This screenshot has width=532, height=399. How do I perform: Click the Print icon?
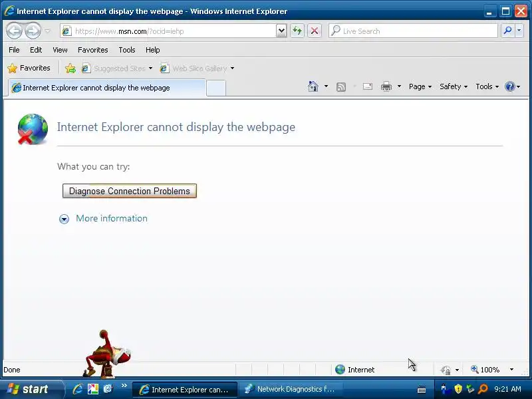[386, 87]
